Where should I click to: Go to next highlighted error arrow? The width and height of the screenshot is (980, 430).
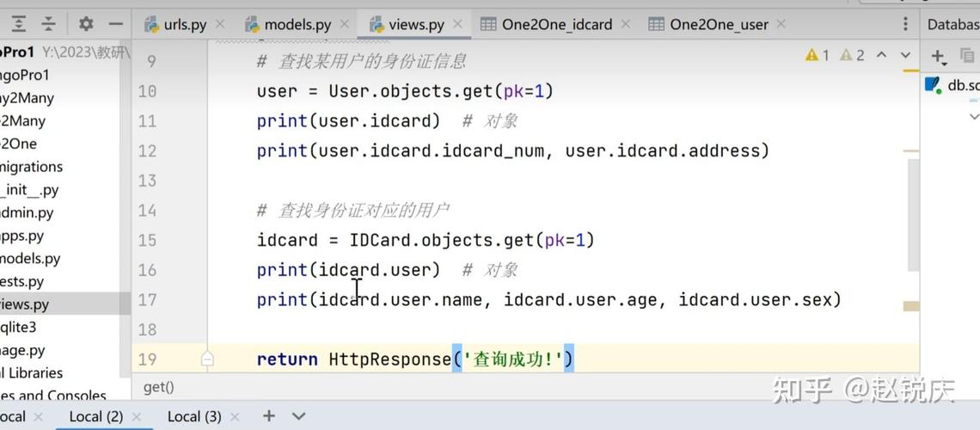point(905,55)
